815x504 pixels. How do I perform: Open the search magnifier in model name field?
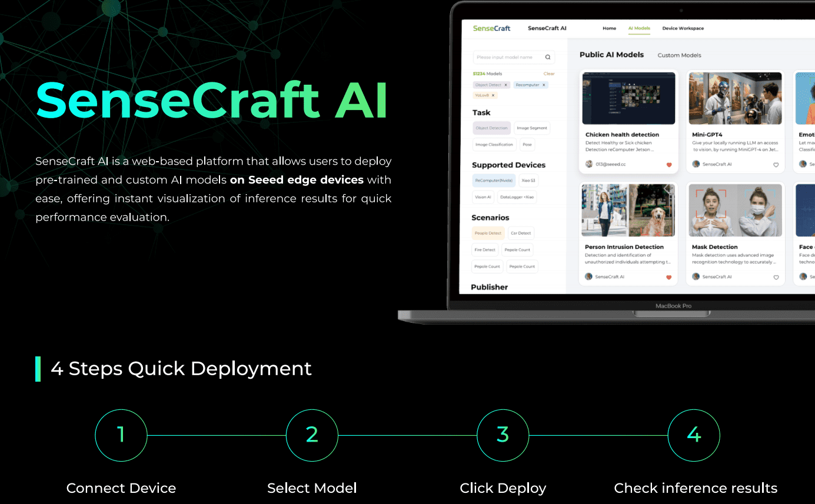point(547,57)
